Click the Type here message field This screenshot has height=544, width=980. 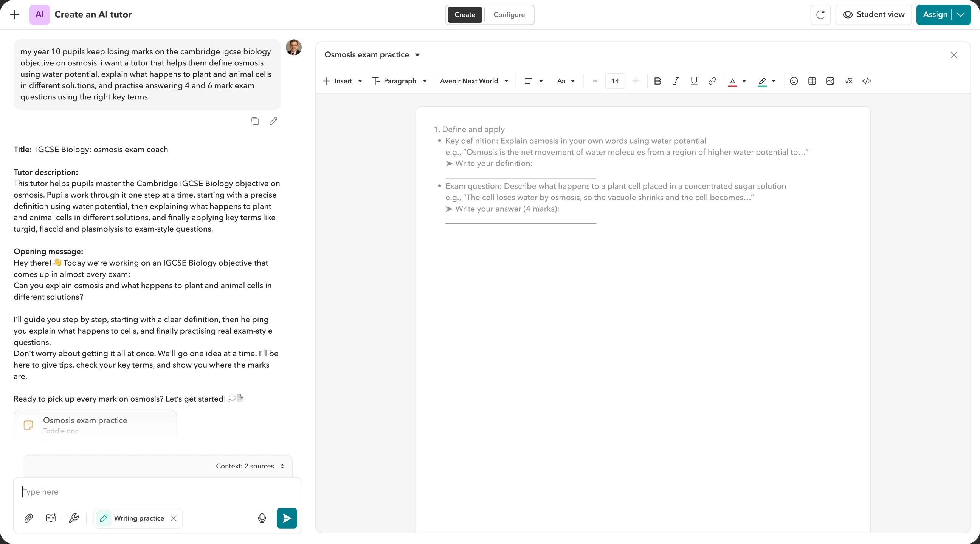tap(158, 491)
